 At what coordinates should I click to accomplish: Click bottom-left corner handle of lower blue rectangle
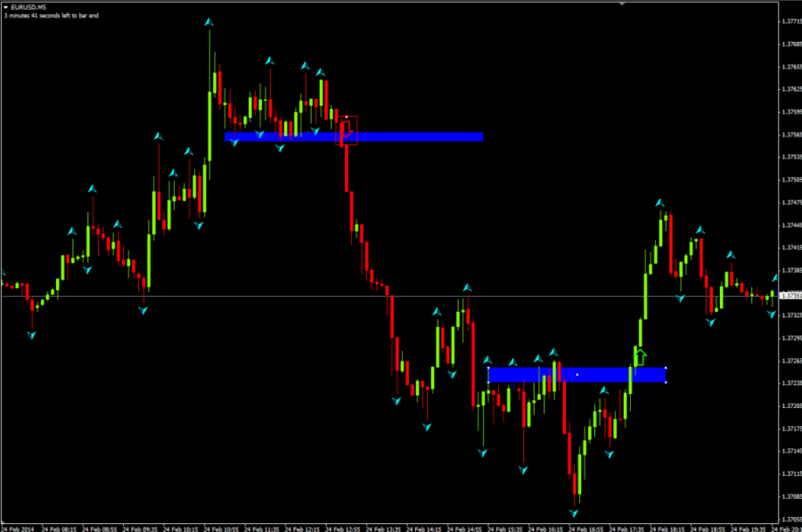pos(488,382)
